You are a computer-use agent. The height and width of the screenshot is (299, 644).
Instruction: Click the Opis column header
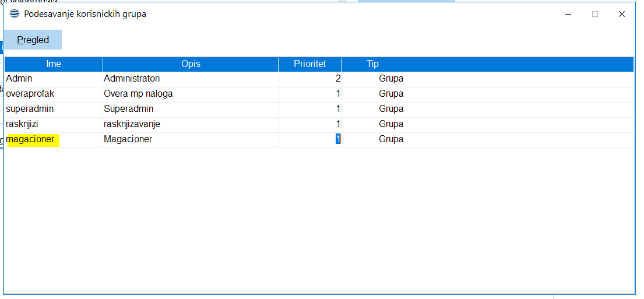[191, 64]
